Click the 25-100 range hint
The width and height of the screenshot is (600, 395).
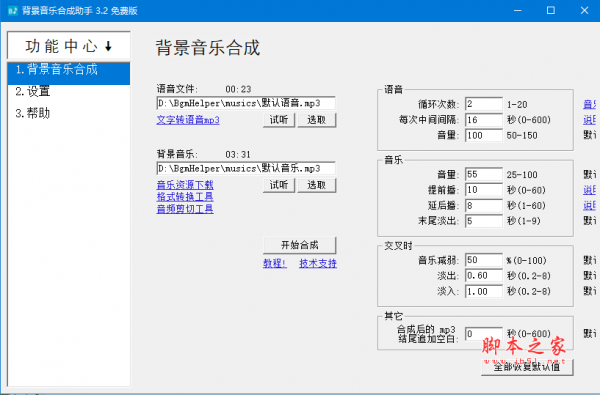[x=522, y=175]
